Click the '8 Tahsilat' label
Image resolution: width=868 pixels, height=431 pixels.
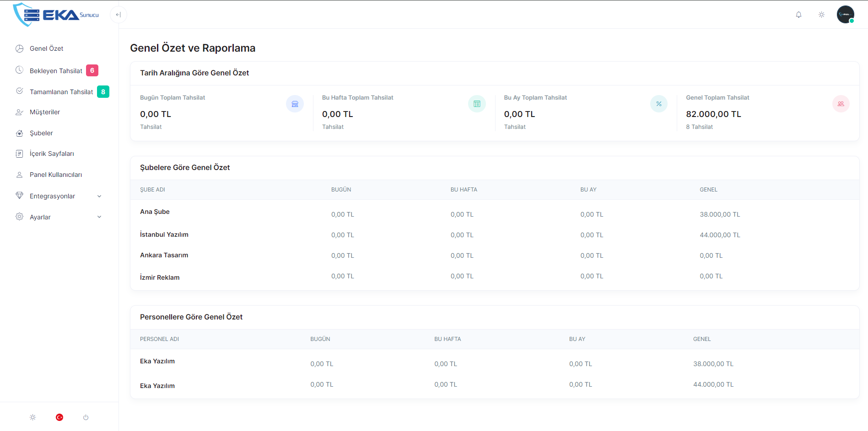click(x=699, y=127)
